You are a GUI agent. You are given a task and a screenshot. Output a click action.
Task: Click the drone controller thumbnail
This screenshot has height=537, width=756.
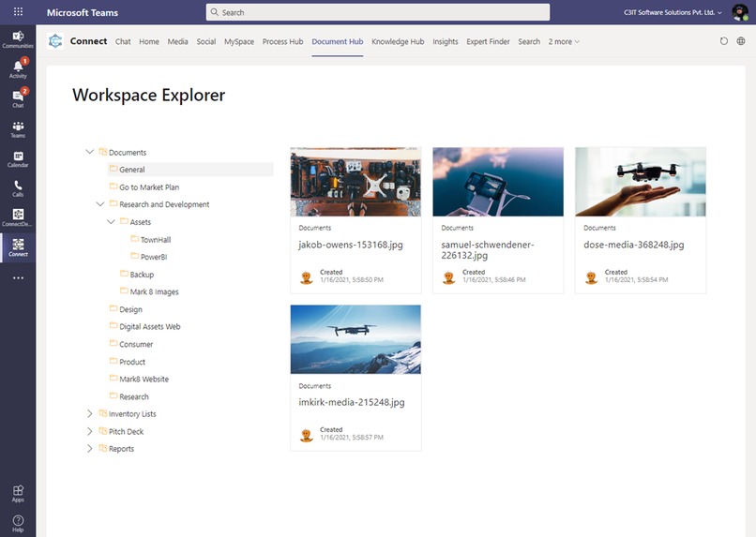[498, 182]
